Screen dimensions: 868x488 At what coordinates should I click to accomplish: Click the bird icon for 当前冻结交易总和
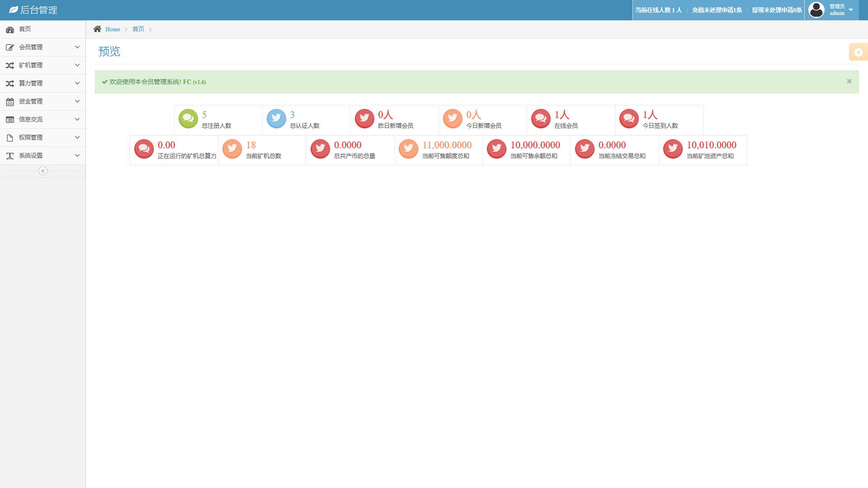click(585, 149)
